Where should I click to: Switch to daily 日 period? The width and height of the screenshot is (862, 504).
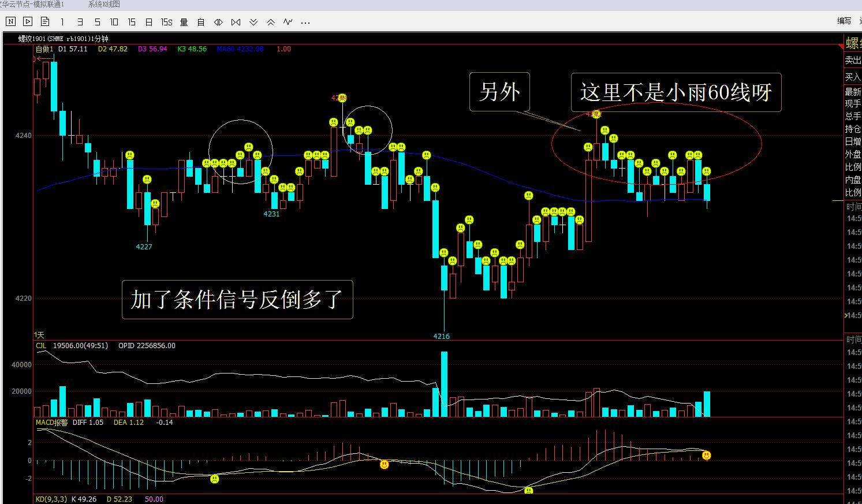[x=149, y=22]
